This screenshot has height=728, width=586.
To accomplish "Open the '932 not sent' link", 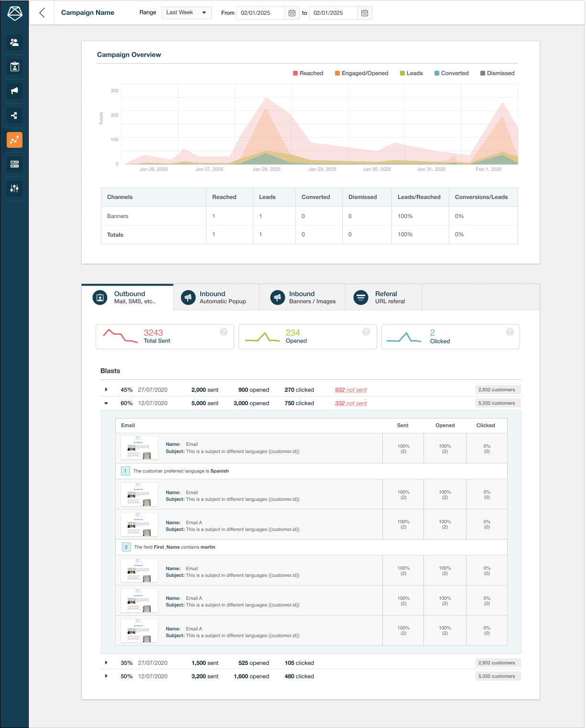I will (351, 390).
